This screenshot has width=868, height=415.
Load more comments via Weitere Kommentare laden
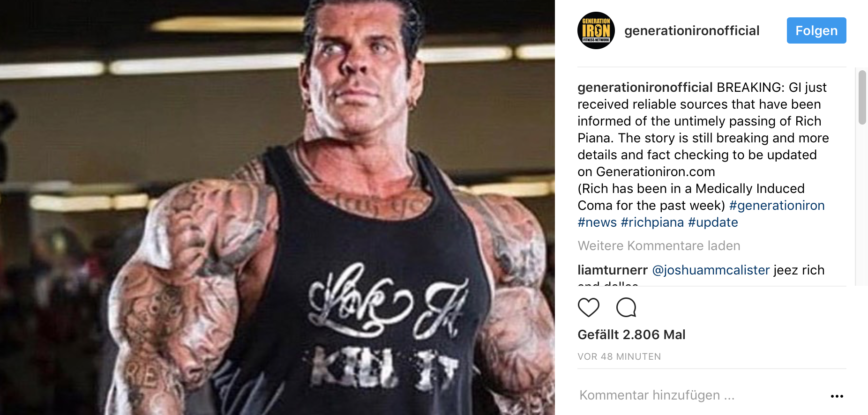click(659, 246)
